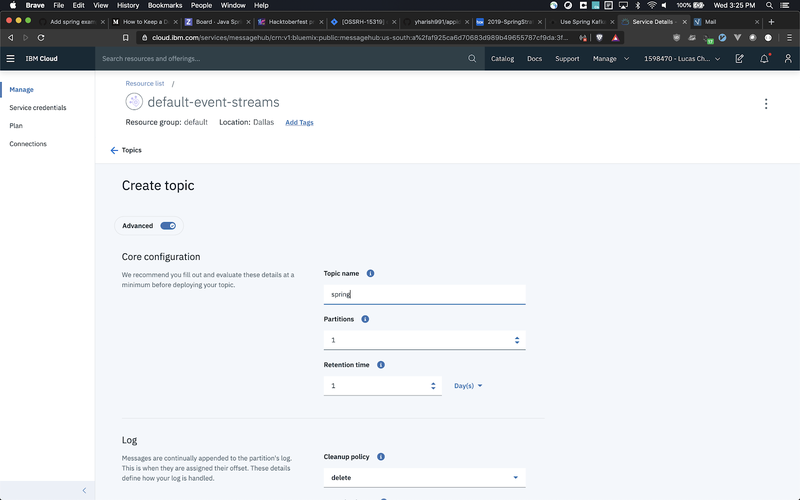
Task: Go back to Topics
Action: coord(131,150)
